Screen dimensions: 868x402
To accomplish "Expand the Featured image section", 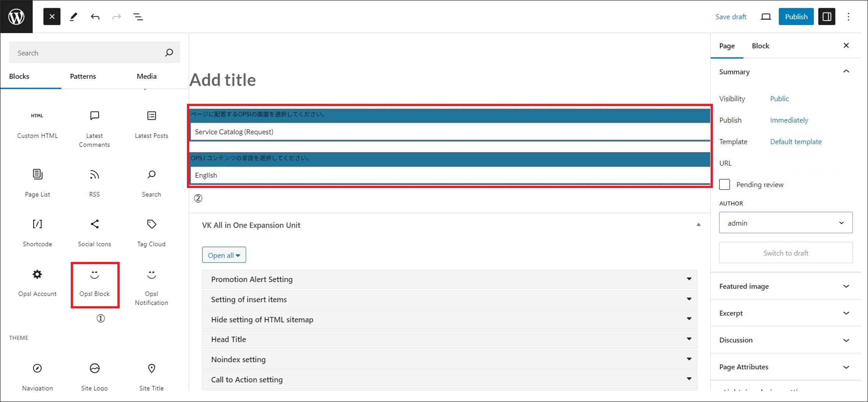I will coord(785,286).
